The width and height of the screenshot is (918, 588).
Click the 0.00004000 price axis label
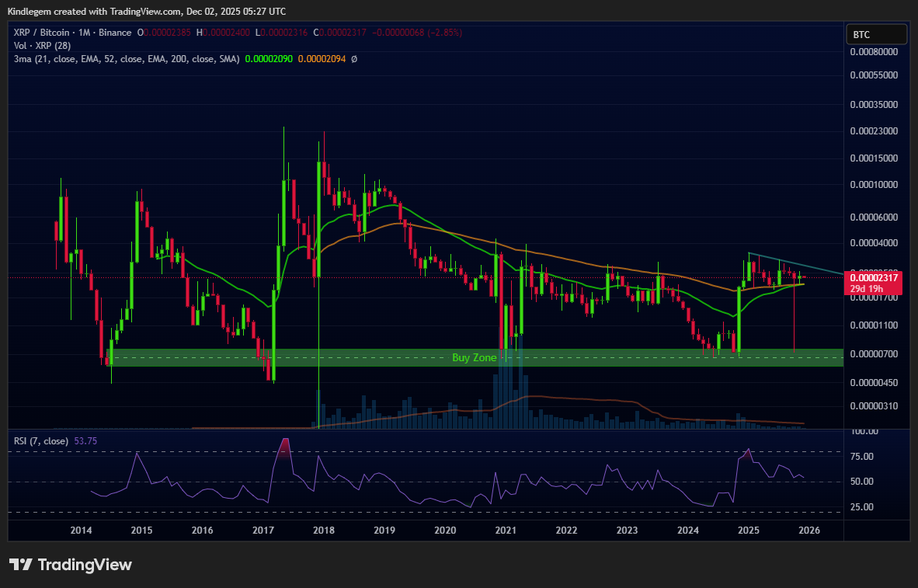click(874, 243)
